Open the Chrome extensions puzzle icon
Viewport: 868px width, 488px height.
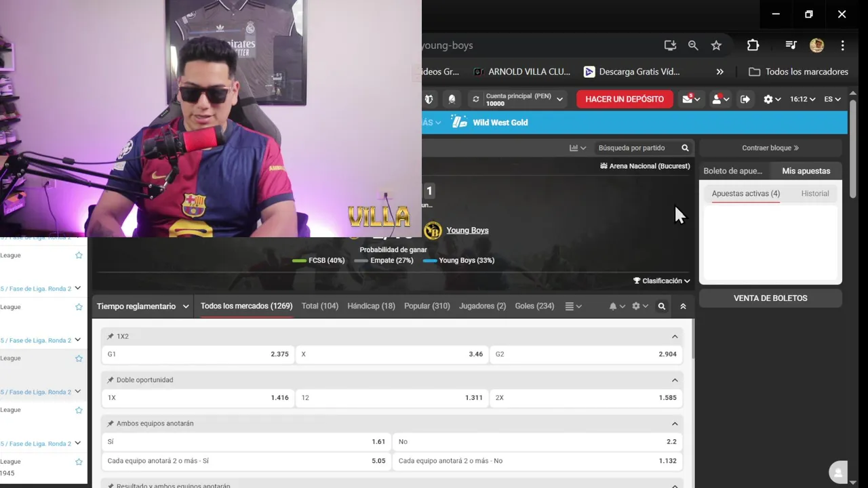click(x=753, y=45)
